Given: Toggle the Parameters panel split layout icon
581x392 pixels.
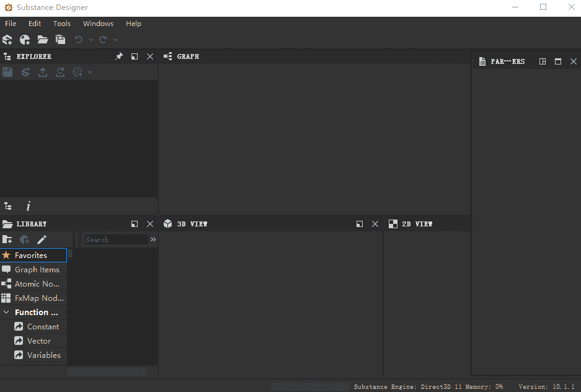Looking at the screenshot, I should (x=543, y=61).
